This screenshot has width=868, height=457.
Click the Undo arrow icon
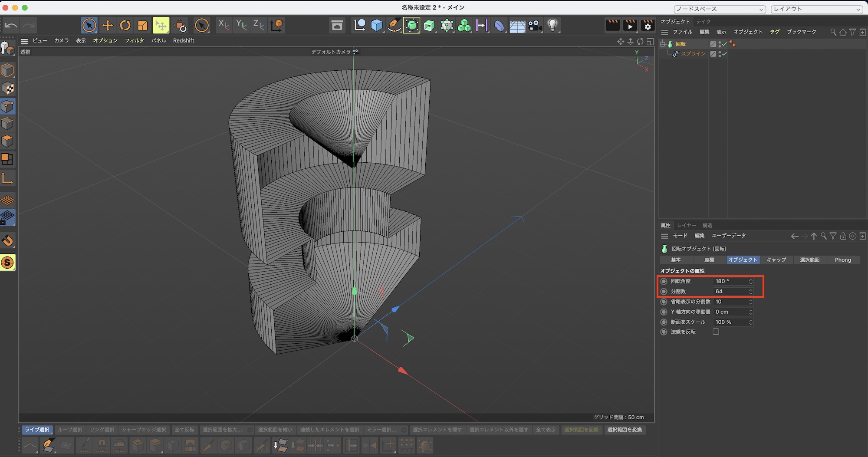pos(11,26)
